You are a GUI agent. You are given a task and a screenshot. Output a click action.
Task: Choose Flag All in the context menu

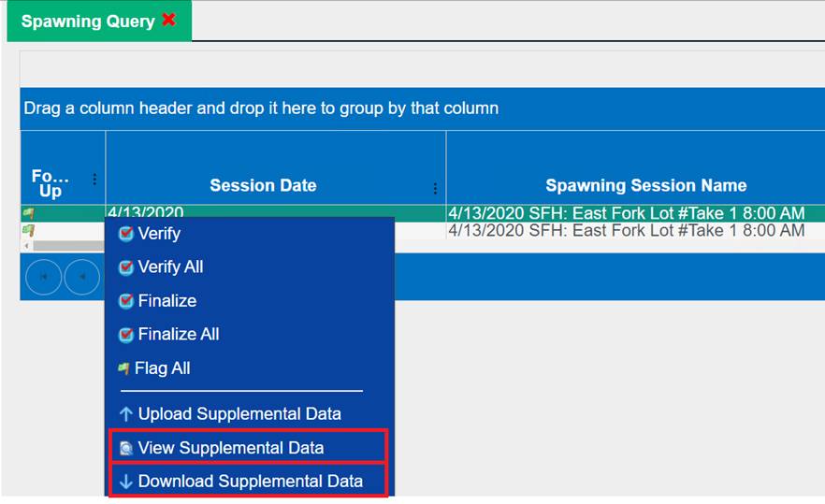tap(162, 368)
